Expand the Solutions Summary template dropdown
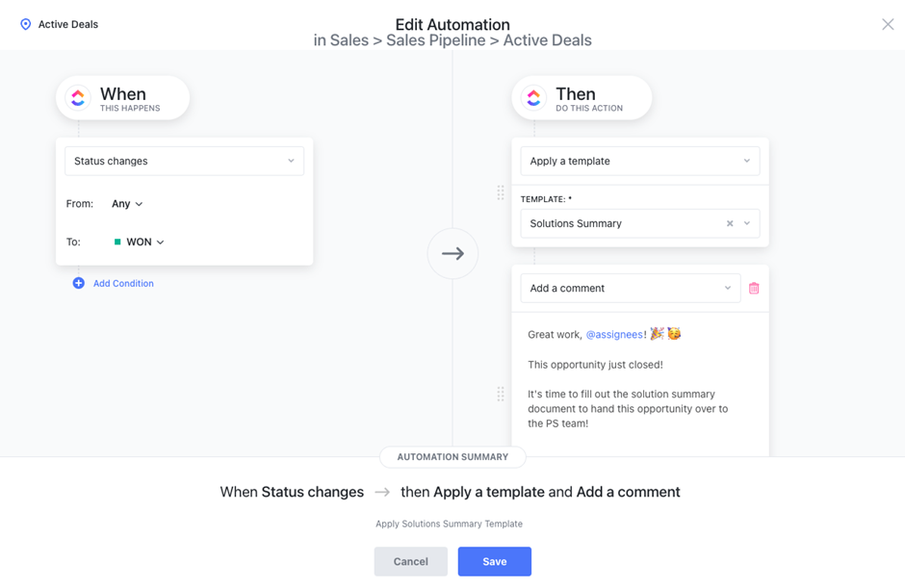 pos(747,222)
